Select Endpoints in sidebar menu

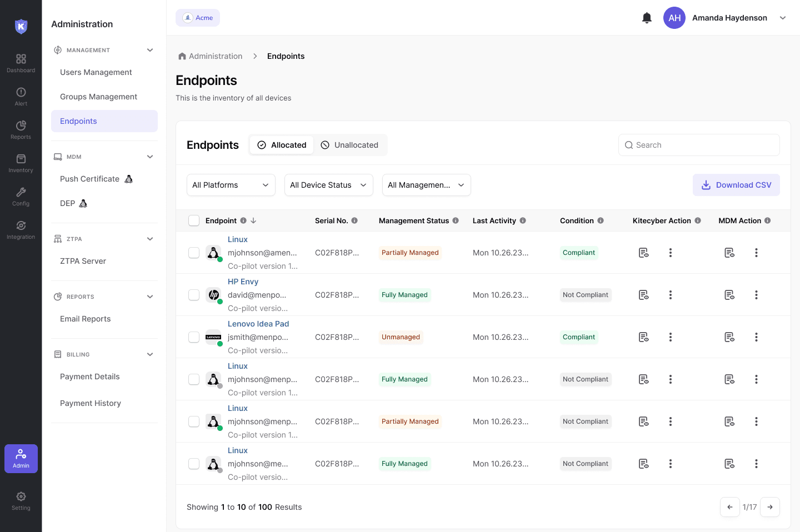[x=104, y=121]
